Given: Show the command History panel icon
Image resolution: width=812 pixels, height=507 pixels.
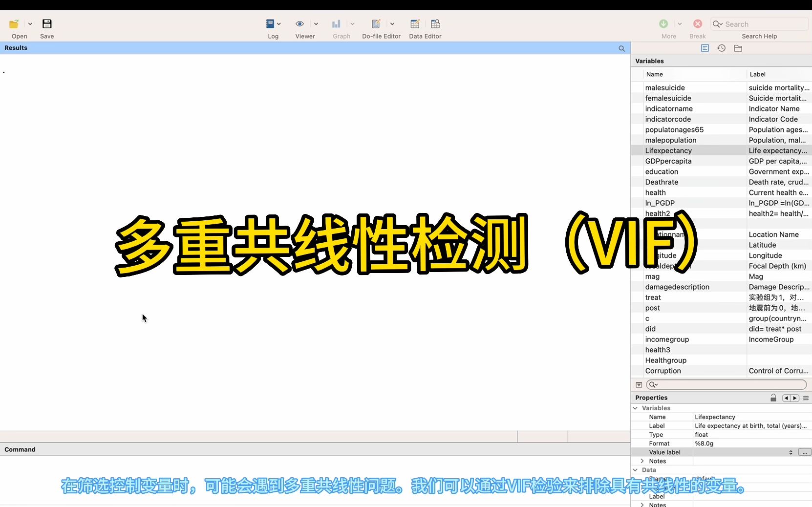Looking at the screenshot, I should coord(722,48).
